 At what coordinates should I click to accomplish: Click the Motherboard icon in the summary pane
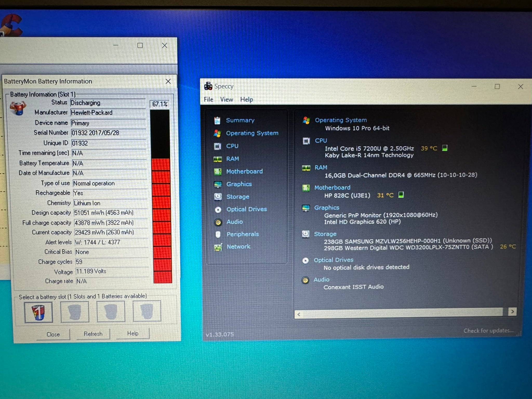[306, 188]
